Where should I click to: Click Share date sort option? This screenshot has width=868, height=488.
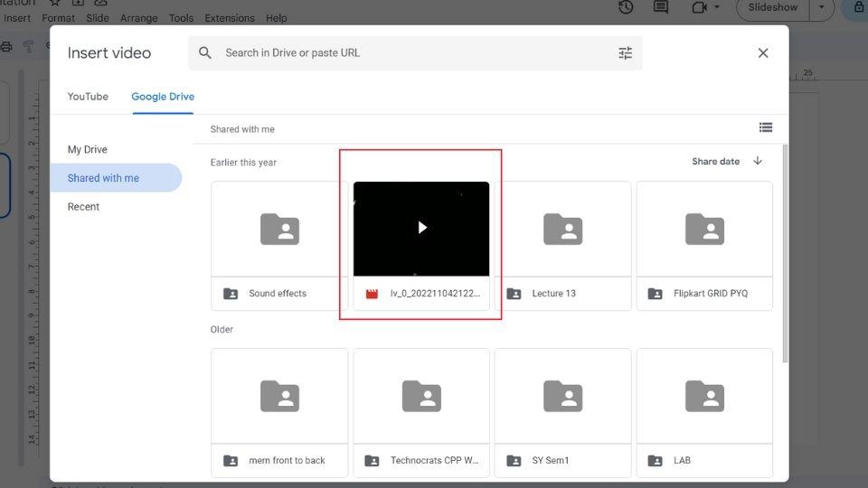[x=715, y=161]
